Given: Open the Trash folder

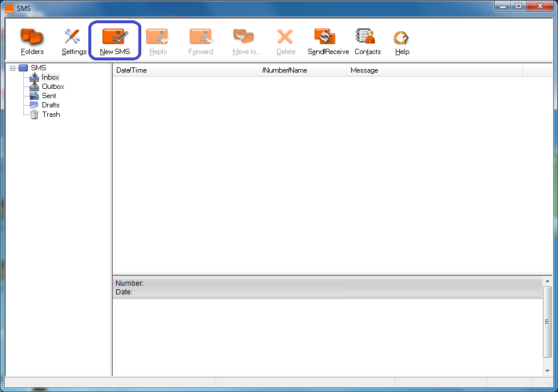Looking at the screenshot, I should [x=51, y=114].
